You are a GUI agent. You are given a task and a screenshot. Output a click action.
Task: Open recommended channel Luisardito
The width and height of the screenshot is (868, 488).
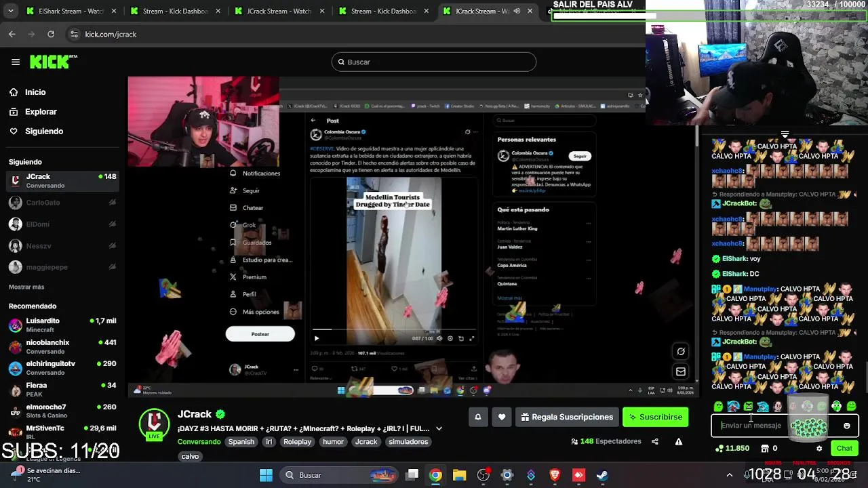(x=62, y=325)
